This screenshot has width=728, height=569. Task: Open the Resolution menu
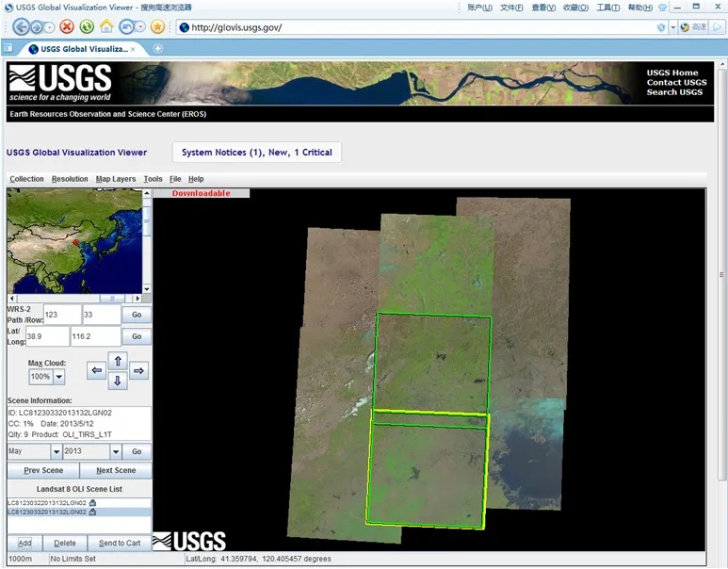70,179
